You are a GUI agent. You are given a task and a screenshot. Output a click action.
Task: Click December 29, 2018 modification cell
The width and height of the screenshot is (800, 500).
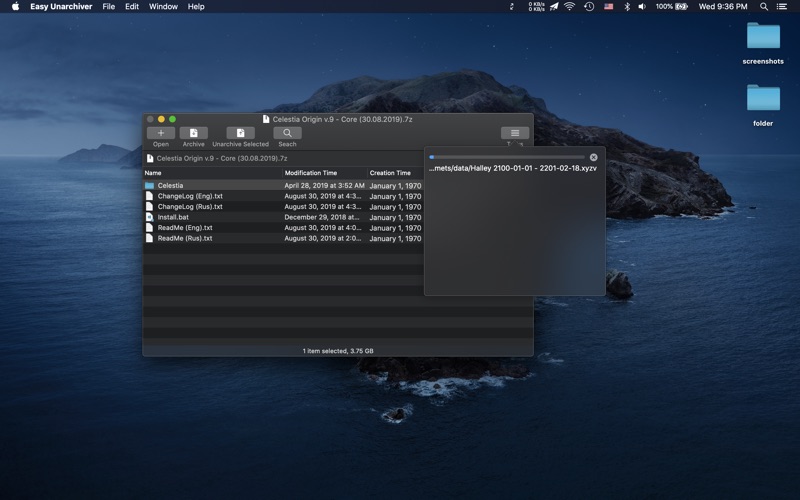point(321,217)
